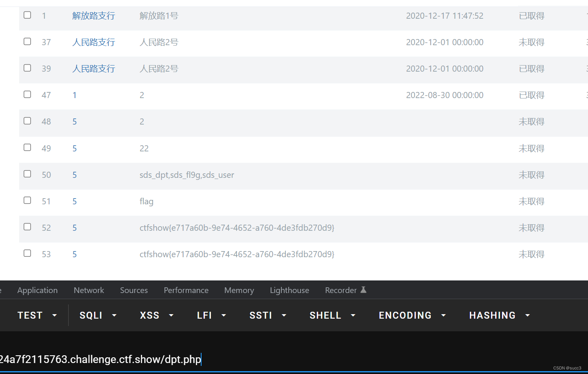The height and width of the screenshot is (374, 588).
Task: Expand the SQLI dropdown menu
Action: [x=98, y=315]
